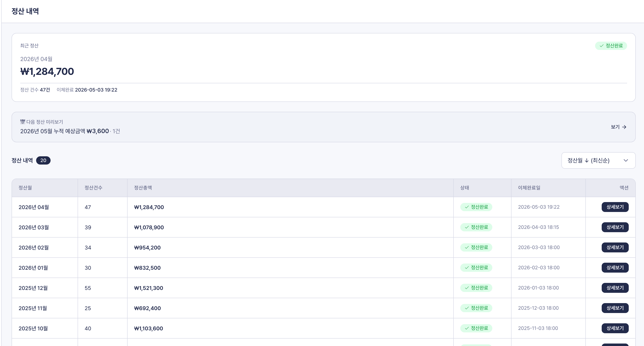Click 상세보기 for 2026년 02월
This screenshot has height=346, width=644.
coord(615,247)
